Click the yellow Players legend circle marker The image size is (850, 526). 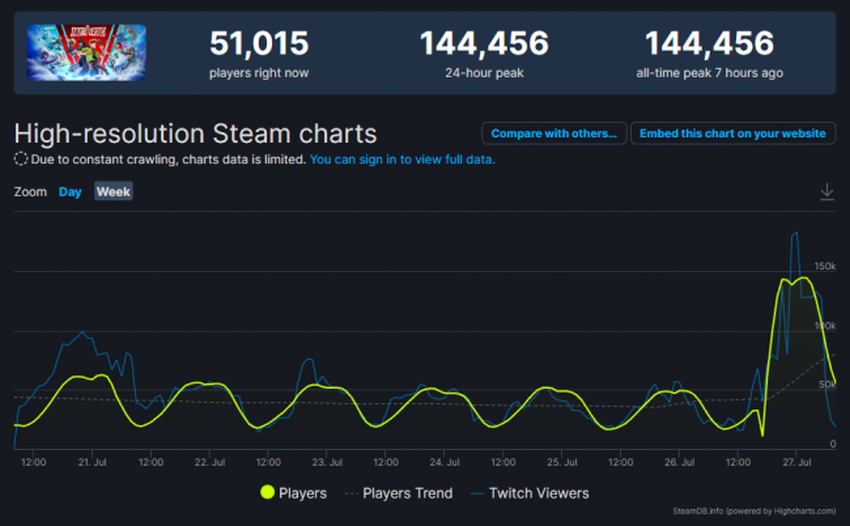click(267, 492)
